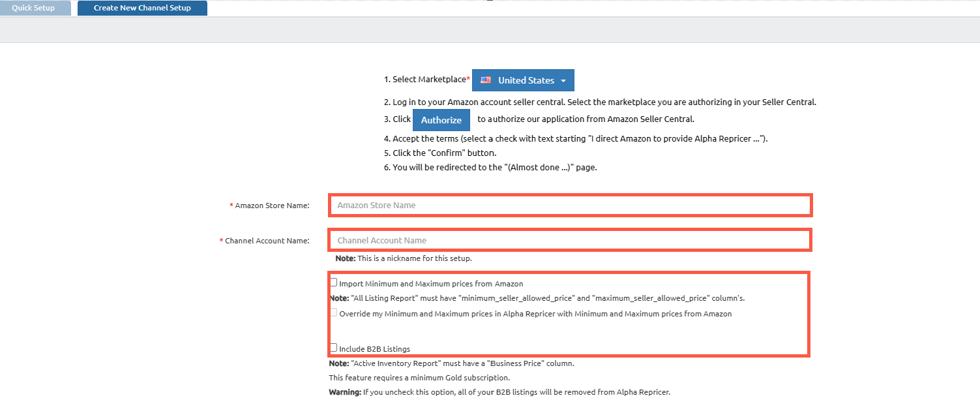The image size is (980, 398).
Task: Toggle the Override my Minimum and Maximum prices checkbox
Action: (x=334, y=313)
